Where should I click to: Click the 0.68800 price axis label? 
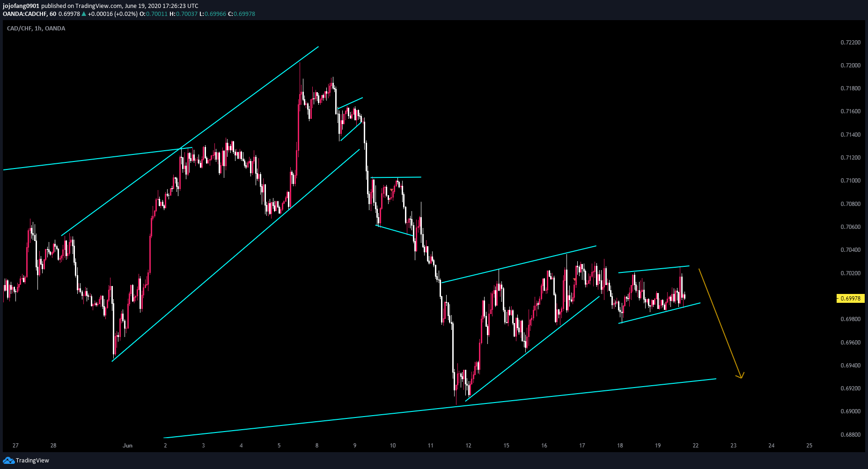click(851, 435)
